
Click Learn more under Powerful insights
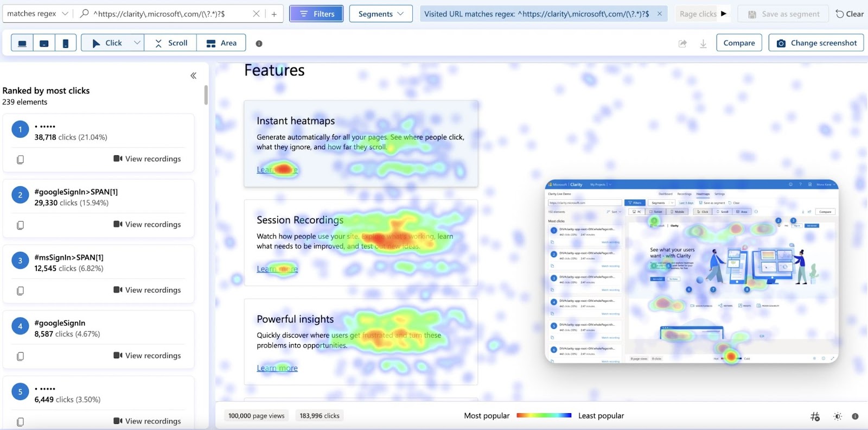(277, 368)
